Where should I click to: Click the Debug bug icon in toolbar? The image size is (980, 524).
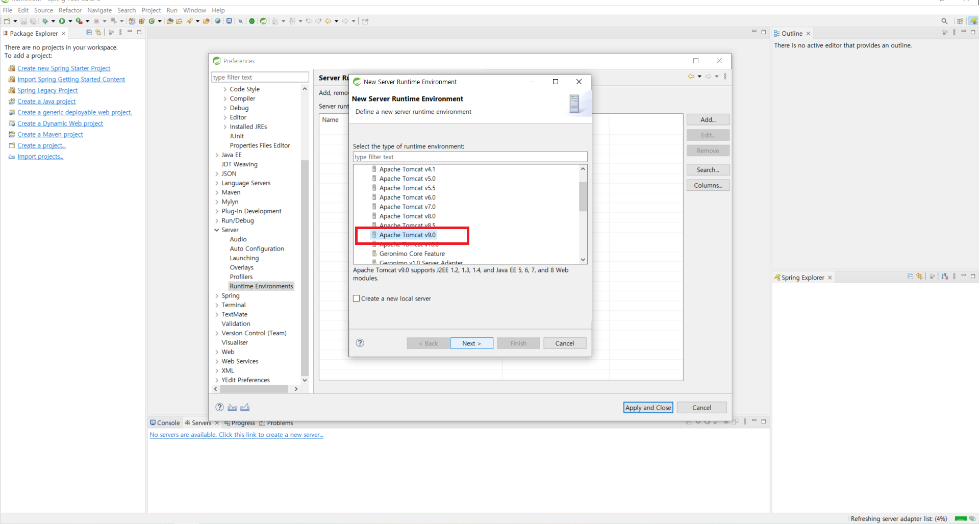(x=45, y=21)
